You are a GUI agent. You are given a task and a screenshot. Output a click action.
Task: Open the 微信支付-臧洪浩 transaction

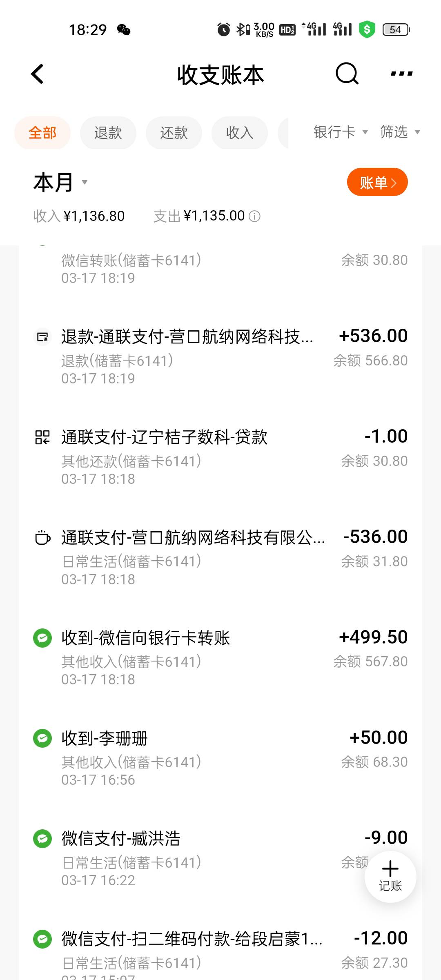[196, 857]
